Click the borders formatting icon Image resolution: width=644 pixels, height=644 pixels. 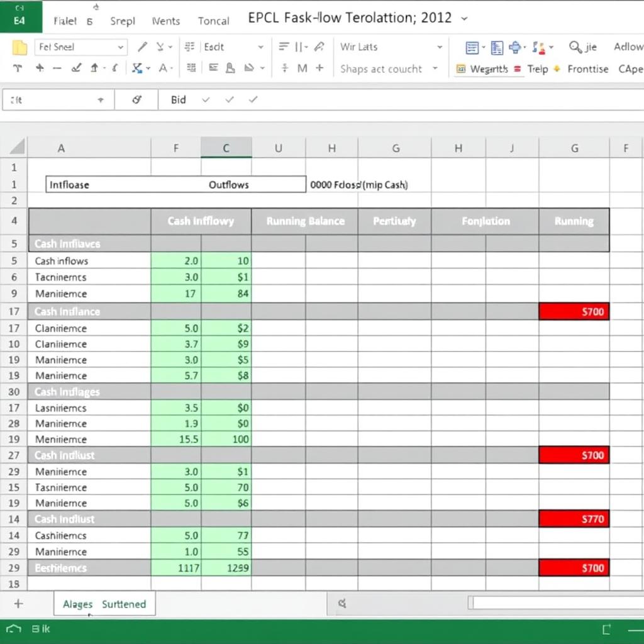[190, 67]
